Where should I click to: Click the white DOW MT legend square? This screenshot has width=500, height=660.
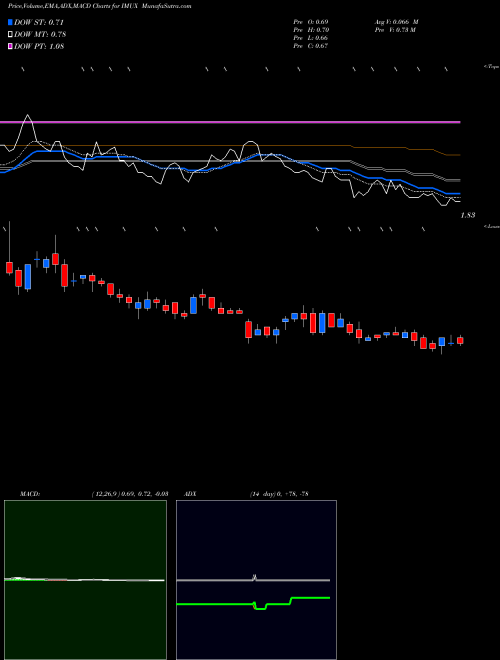point(11,35)
